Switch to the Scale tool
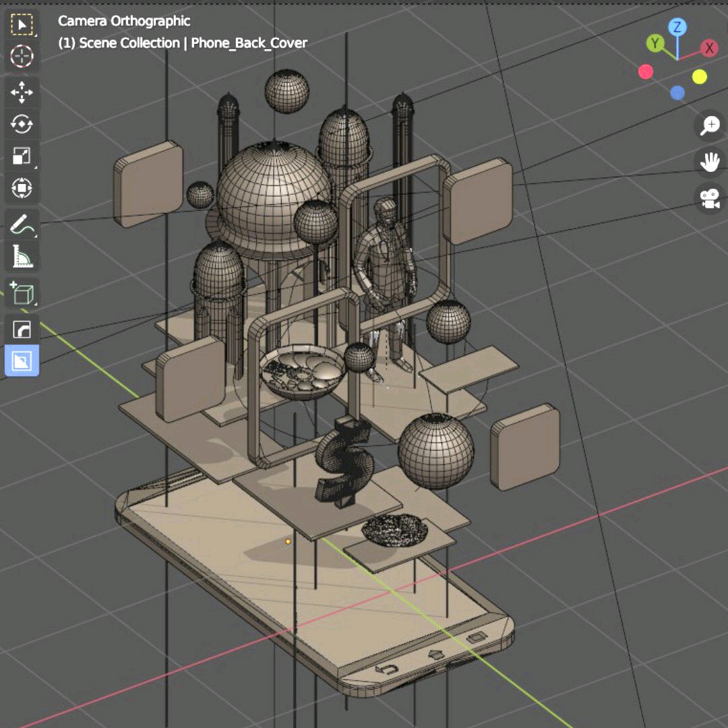 (x=22, y=156)
